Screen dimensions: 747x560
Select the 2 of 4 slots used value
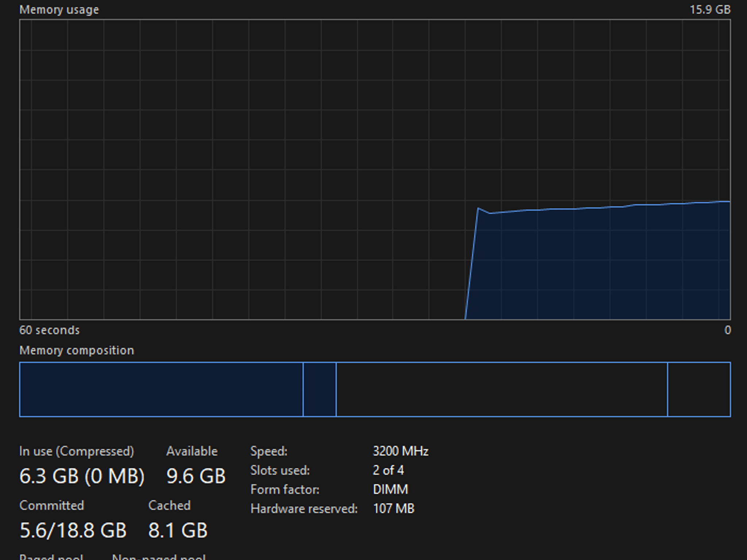[x=388, y=470]
